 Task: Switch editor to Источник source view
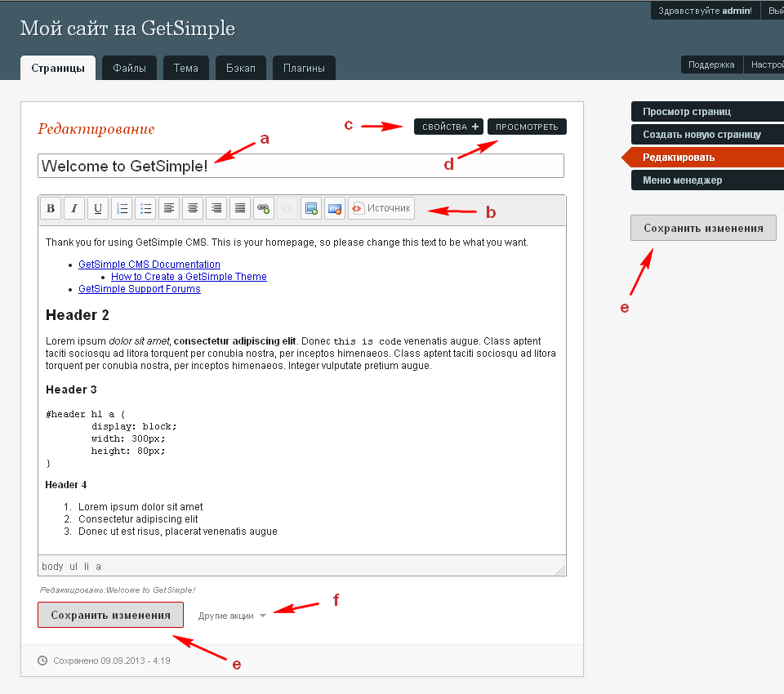pos(381,209)
